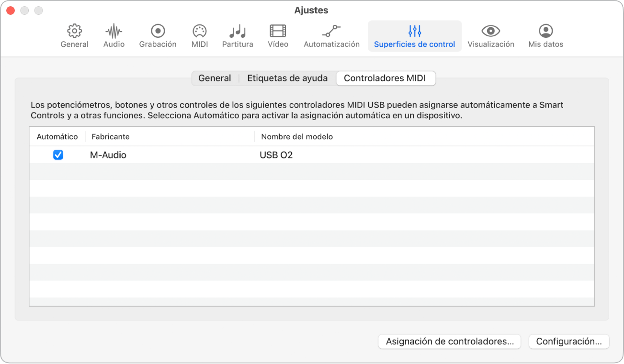The width and height of the screenshot is (624, 364).
Task: Click the Nombre del modelo column header
Action: point(297,137)
